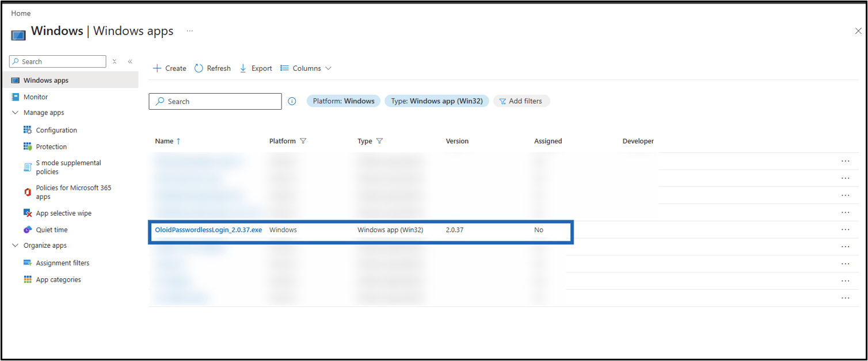Click the Developer column header
Viewport: 868px width, 361px height.
coord(638,141)
